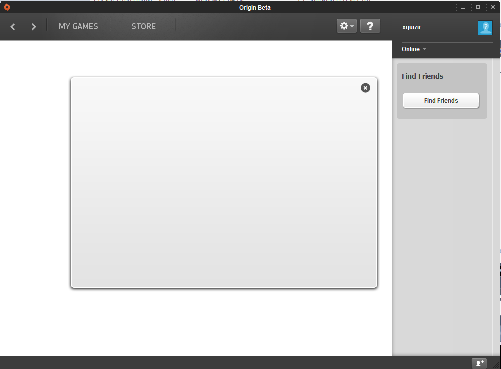Viewport: 501px width, 369px height.
Task: Click the settings gear icon
Action: [344, 26]
